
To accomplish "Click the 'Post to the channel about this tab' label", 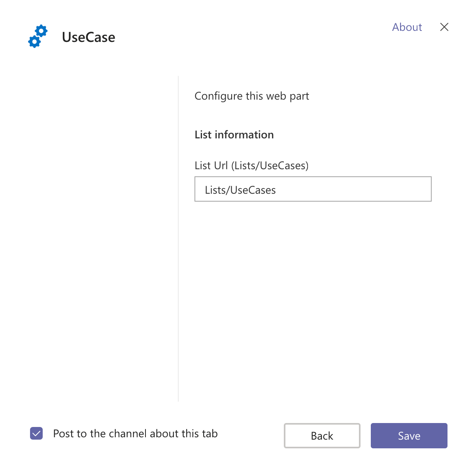I will coord(135,434).
